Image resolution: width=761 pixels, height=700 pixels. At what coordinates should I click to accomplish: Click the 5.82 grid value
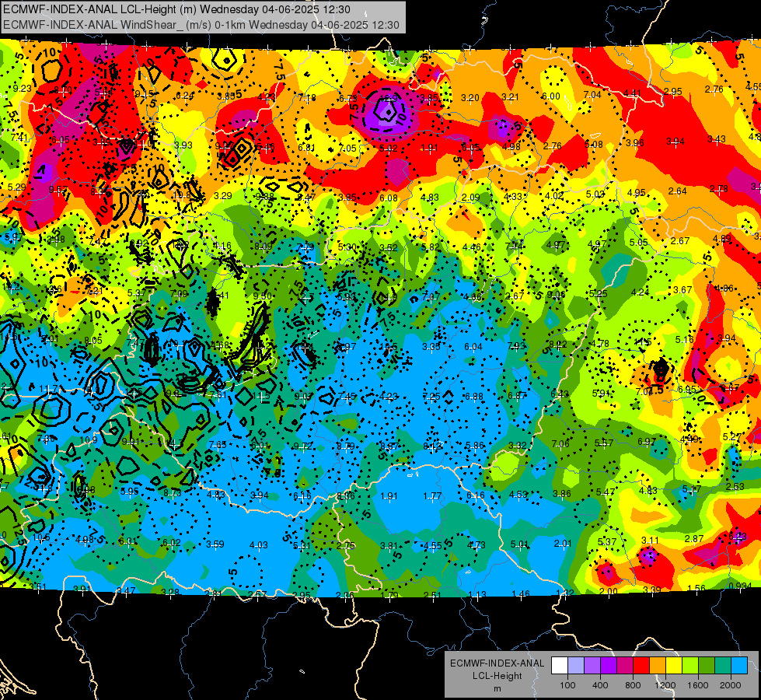pyautogui.click(x=430, y=247)
